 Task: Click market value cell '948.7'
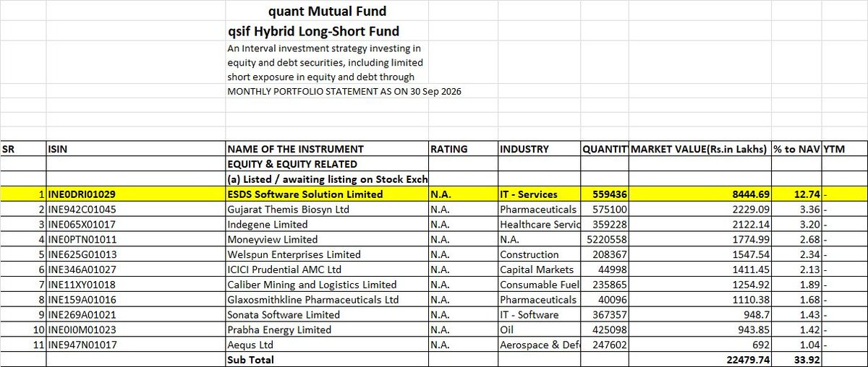(700, 314)
